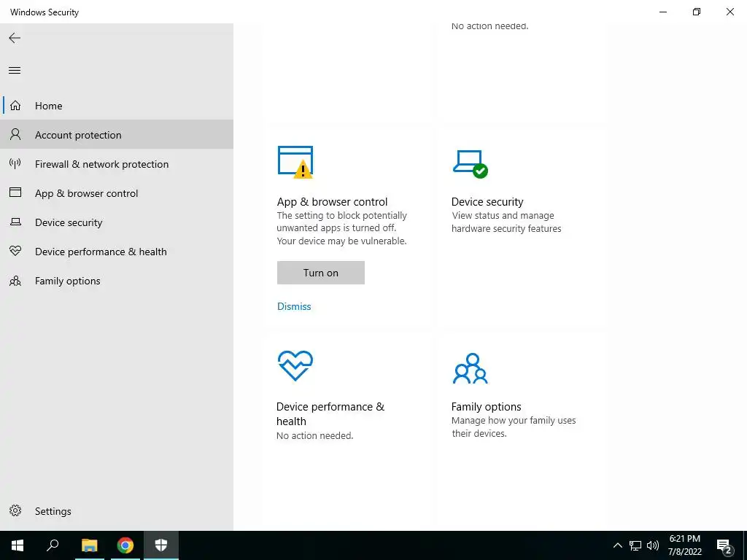Click the Home house icon in sidebar
The image size is (747, 560).
[15, 105]
